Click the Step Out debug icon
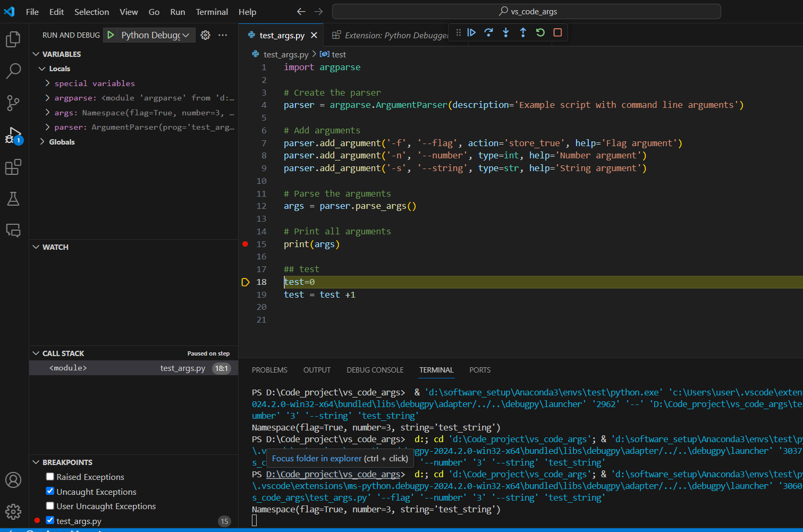The height and width of the screenshot is (532, 803). click(523, 32)
